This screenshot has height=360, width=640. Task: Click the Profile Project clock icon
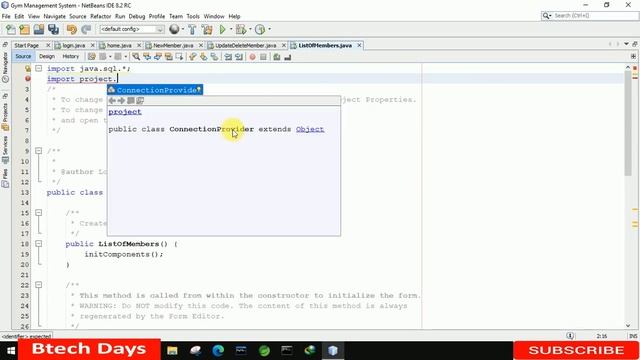pyautogui.click(x=260, y=29)
